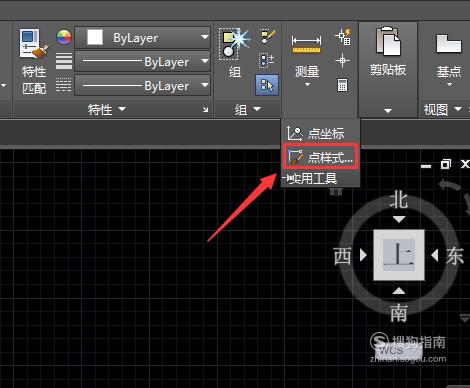Open the ByLayer linetype dropdown

143,86
